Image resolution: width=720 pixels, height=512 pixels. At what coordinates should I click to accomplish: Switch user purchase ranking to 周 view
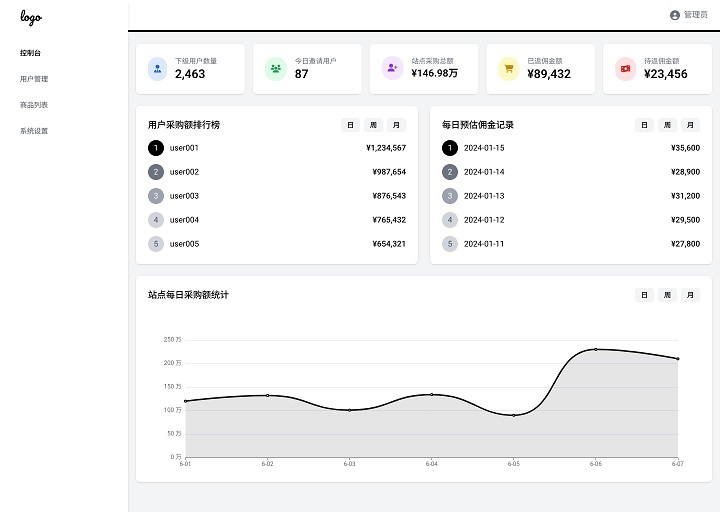click(x=373, y=125)
